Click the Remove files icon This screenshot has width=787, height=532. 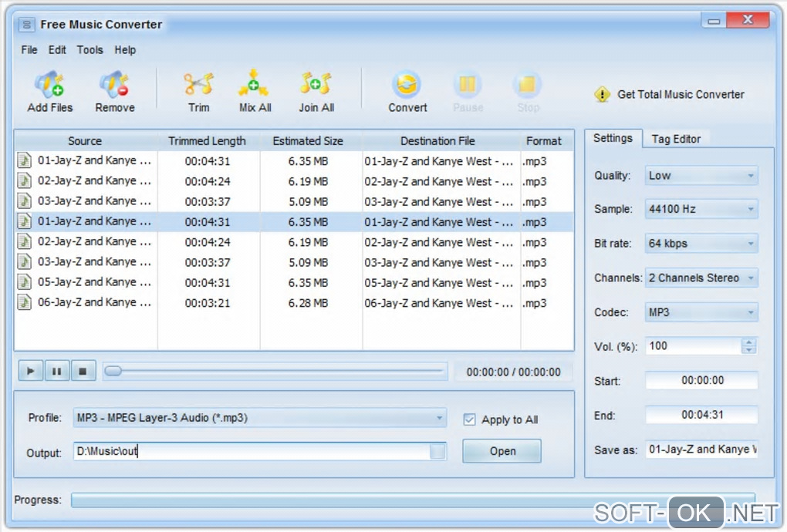(x=114, y=85)
